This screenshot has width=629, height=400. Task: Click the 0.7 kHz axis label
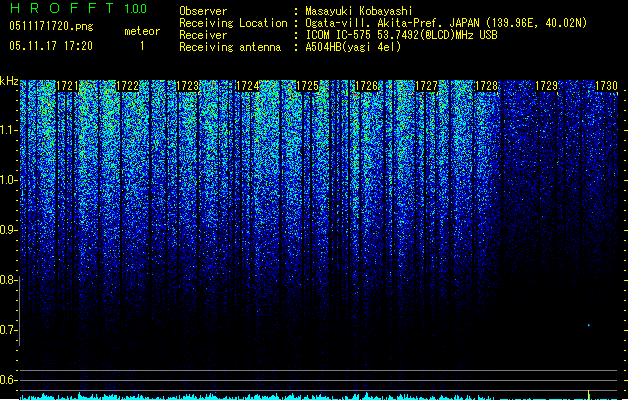8,330
